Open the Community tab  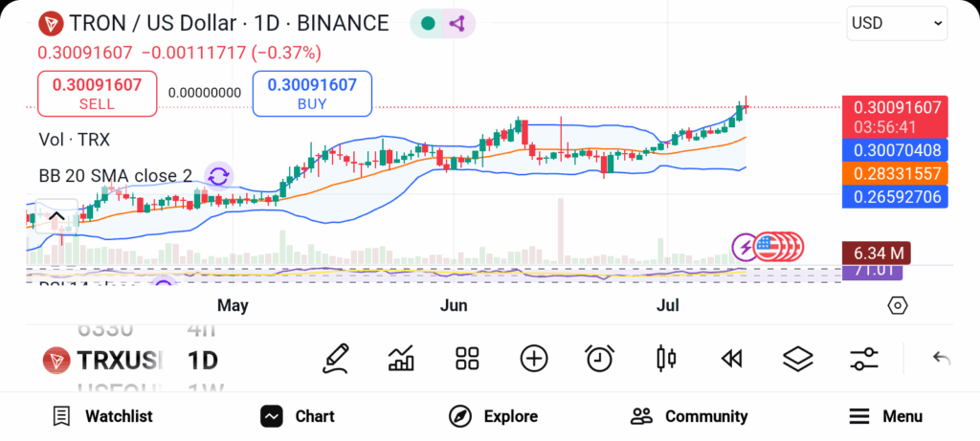point(689,416)
